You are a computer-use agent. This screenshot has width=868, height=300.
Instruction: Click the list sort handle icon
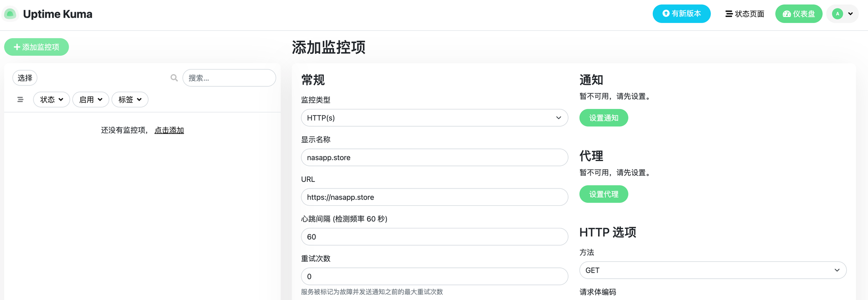(x=20, y=99)
